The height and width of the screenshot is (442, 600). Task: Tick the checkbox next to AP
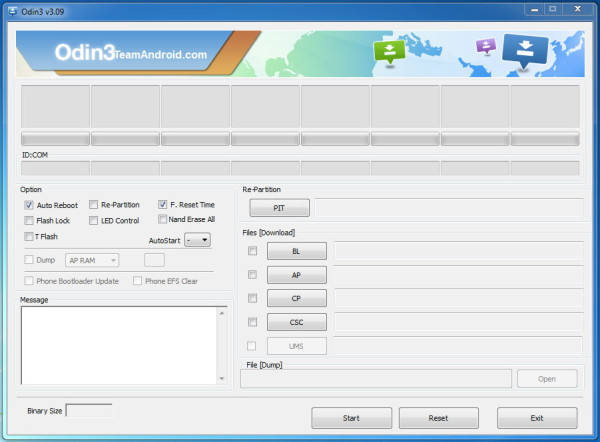(253, 275)
